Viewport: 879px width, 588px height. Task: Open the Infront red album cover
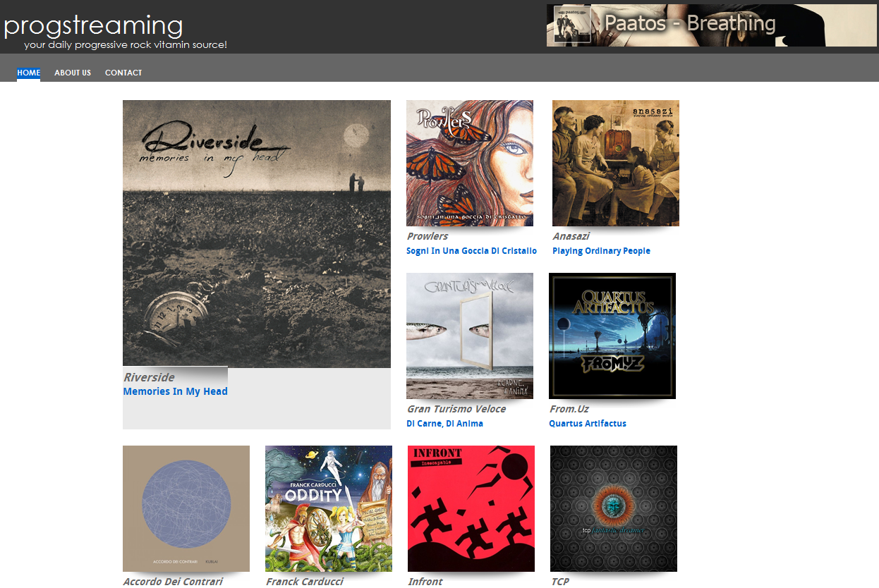(471, 508)
